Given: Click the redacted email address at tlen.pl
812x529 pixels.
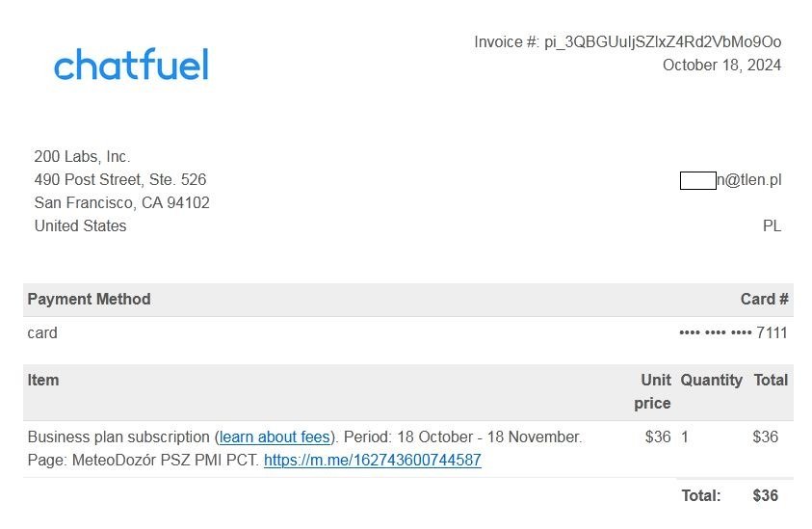Looking at the screenshot, I should 731,180.
